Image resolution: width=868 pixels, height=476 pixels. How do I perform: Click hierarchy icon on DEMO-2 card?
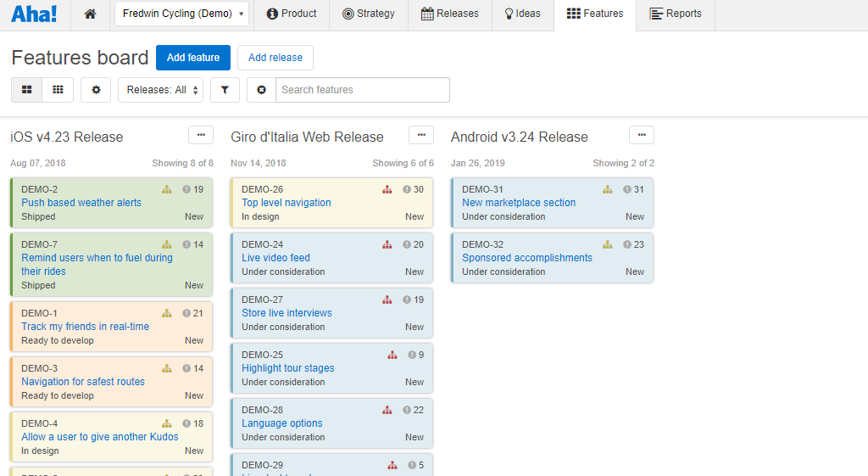coord(167,190)
